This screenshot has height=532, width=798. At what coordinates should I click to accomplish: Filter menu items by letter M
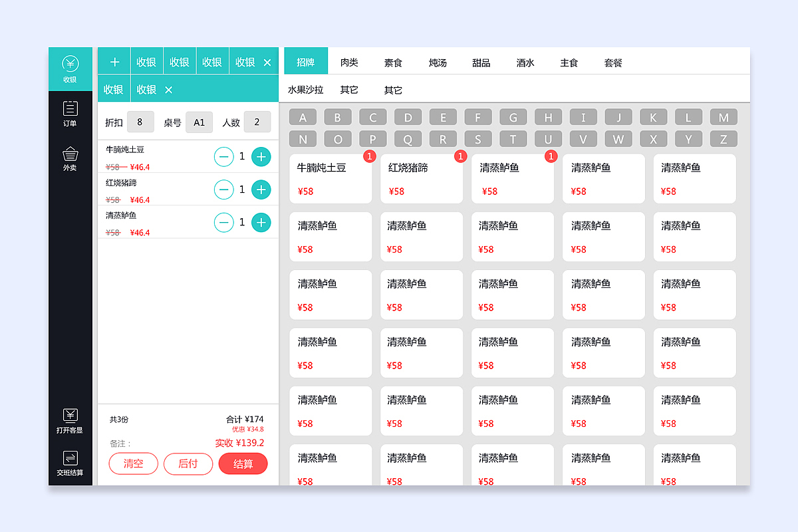(724, 116)
